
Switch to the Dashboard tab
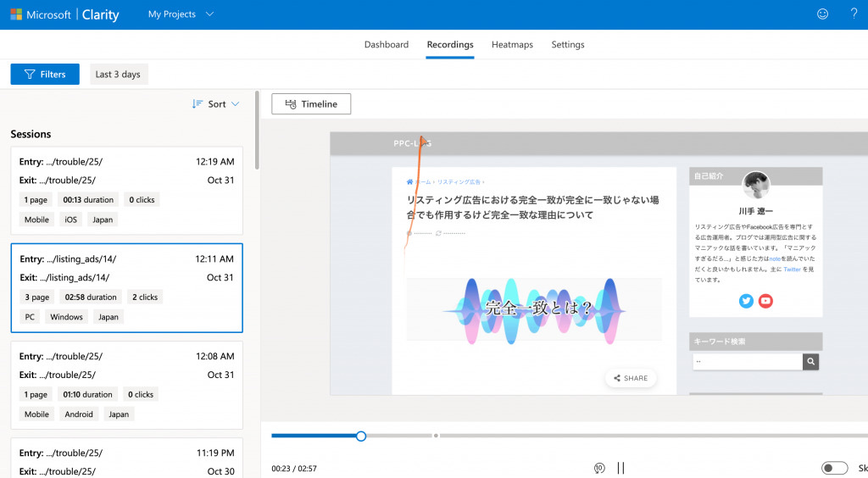click(387, 44)
